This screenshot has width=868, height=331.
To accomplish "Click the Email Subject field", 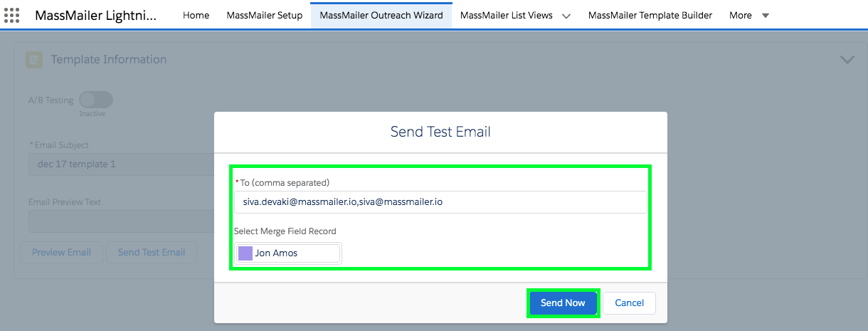I will 121,164.
